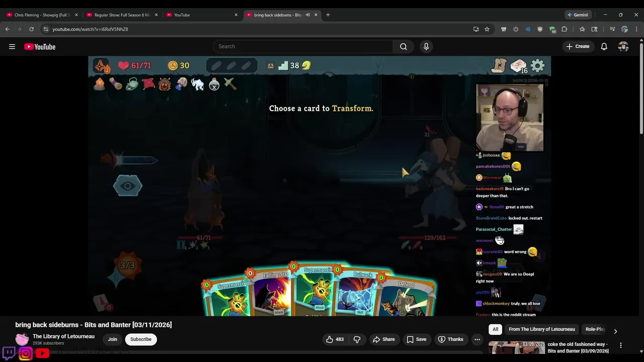This screenshot has height=362, width=644.
Task: Share the video
Action: [384, 339]
